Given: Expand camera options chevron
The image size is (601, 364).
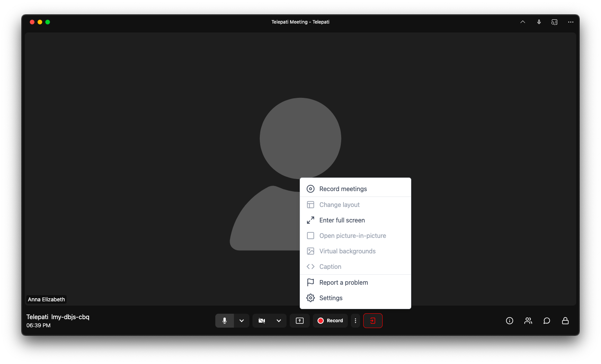Looking at the screenshot, I should click(x=279, y=321).
